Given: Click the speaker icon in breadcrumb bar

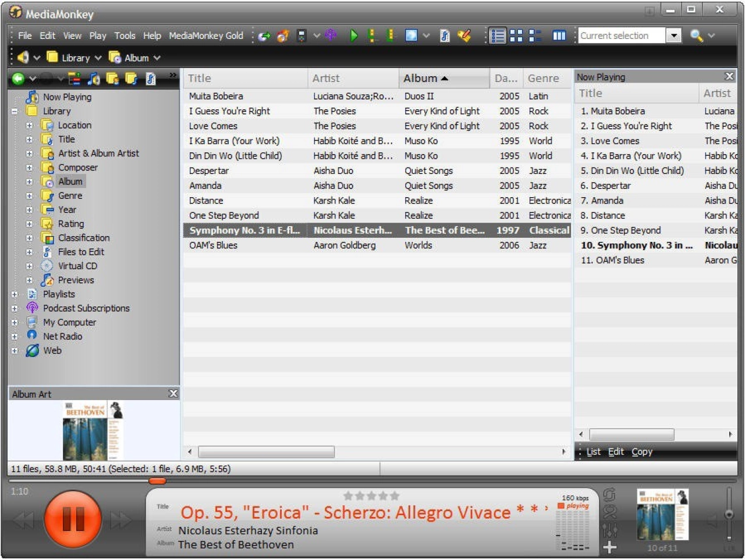Looking at the screenshot, I should tap(23, 58).
